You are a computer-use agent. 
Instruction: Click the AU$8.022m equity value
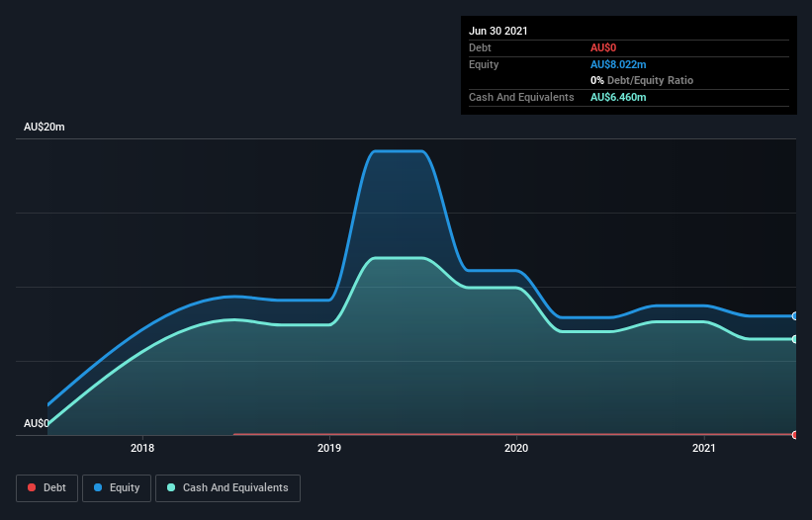pyautogui.click(x=618, y=64)
